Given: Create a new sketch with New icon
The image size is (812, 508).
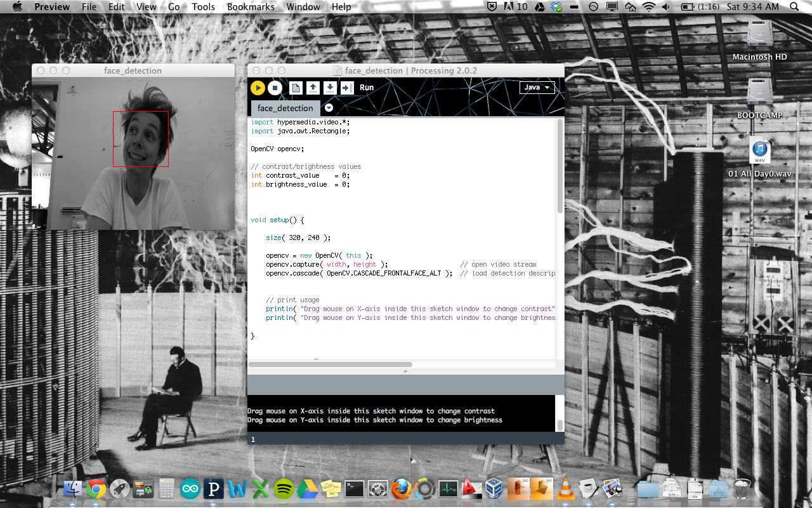Looking at the screenshot, I should pos(295,88).
